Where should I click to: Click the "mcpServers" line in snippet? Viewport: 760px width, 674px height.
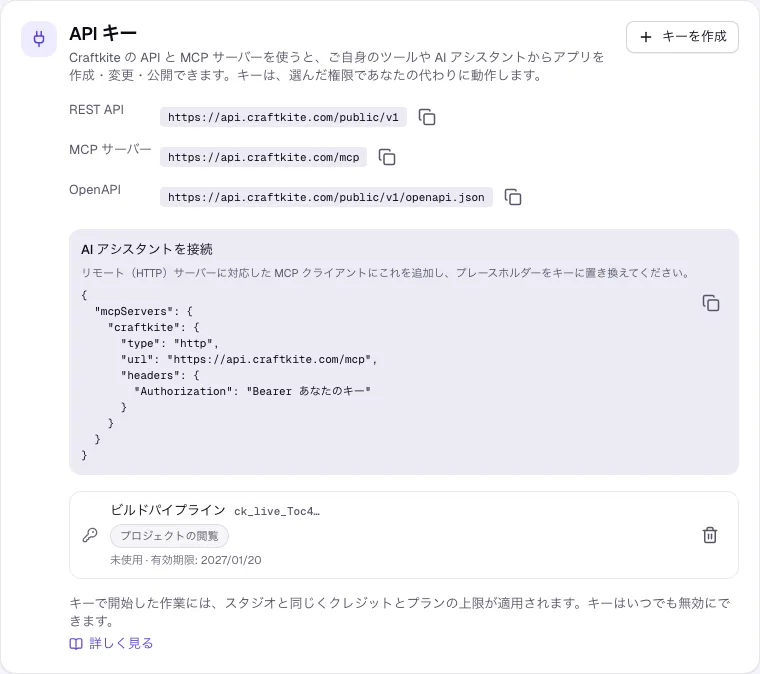pos(143,311)
